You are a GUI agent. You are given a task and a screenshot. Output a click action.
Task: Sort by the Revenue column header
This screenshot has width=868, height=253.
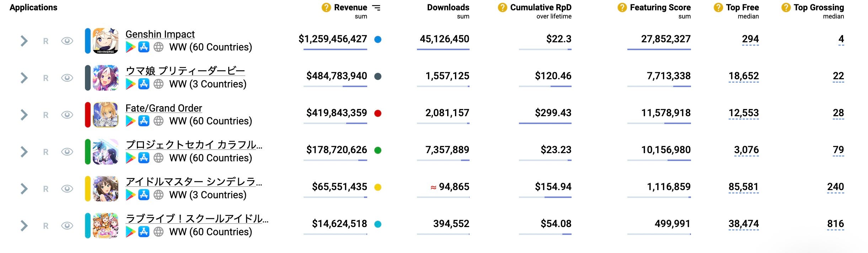pyautogui.click(x=350, y=7)
